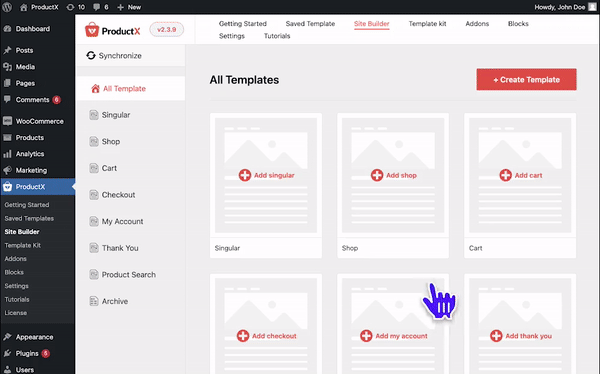600x374 pixels.
Task: Open Site Builder in the ProductX submenu
Action: click(x=22, y=232)
